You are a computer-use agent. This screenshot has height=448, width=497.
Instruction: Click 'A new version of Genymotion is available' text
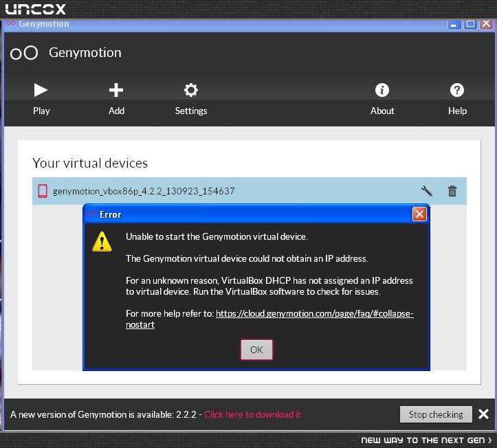point(103,414)
